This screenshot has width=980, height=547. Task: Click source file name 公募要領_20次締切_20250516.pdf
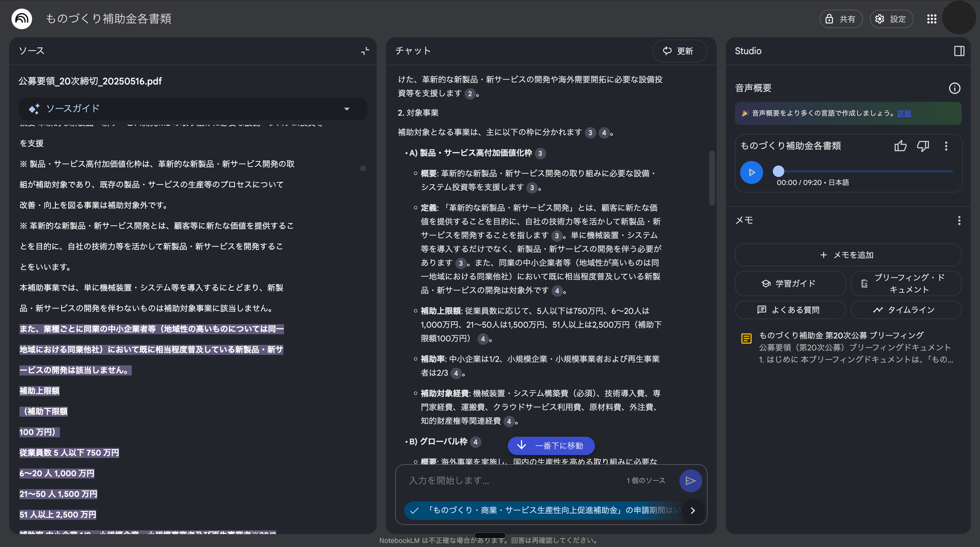tap(90, 81)
